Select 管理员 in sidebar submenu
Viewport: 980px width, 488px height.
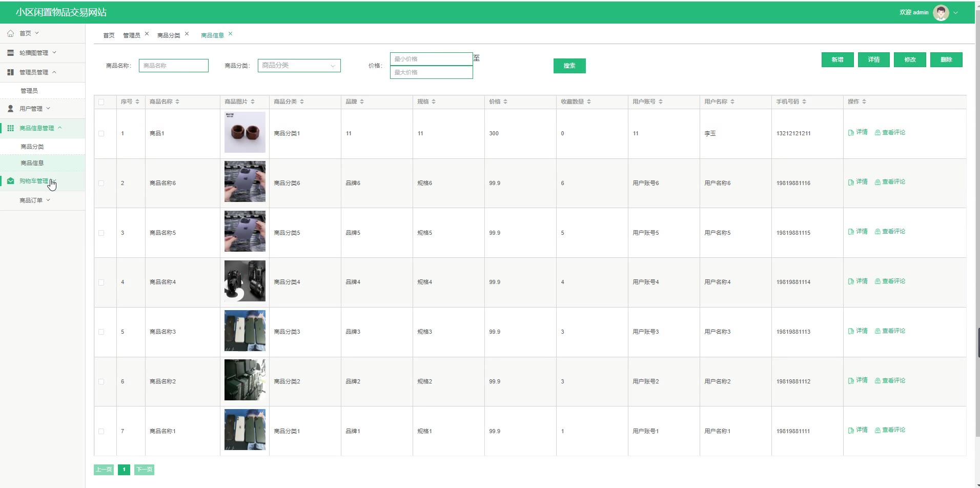click(29, 91)
